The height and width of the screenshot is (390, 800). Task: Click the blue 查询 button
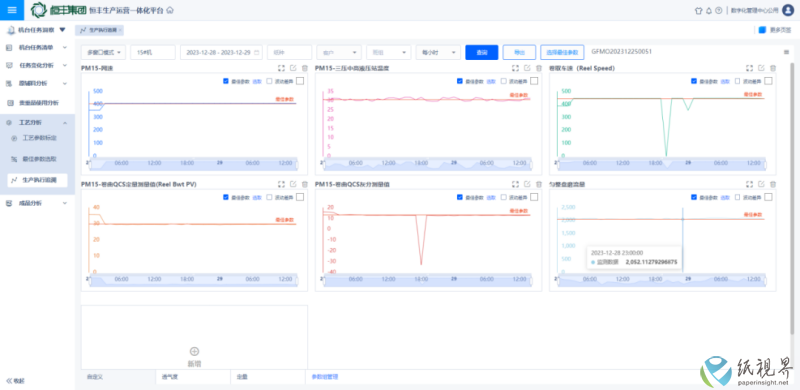tap(482, 52)
